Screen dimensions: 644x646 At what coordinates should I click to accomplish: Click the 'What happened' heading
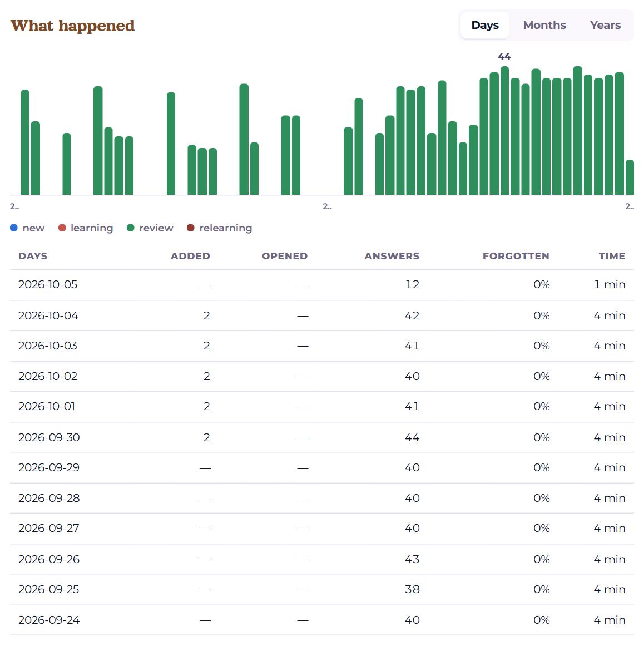72,26
